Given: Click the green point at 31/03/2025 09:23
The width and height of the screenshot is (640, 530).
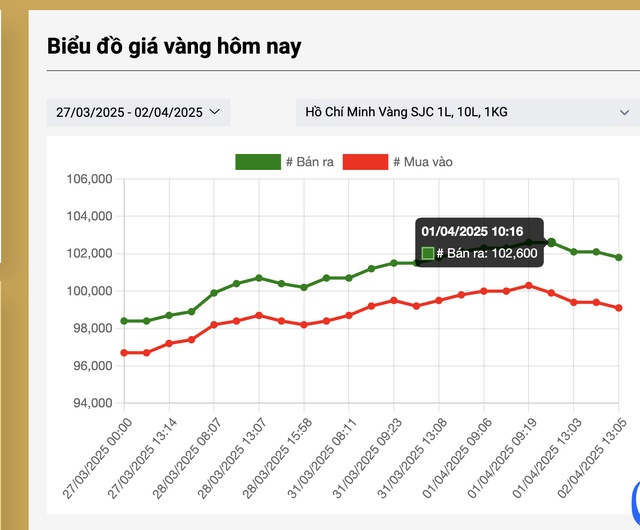Looking at the screenshot, I should tap(394, 263).
